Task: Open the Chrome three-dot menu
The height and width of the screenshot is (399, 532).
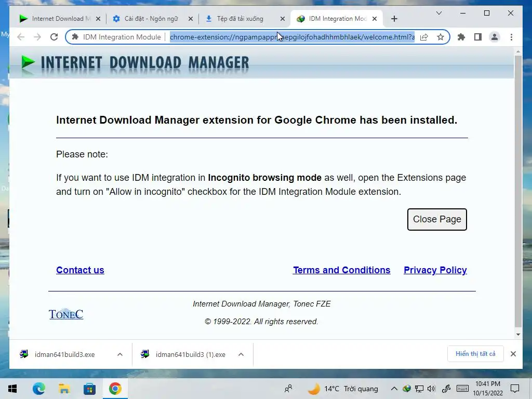Action: 511,37
